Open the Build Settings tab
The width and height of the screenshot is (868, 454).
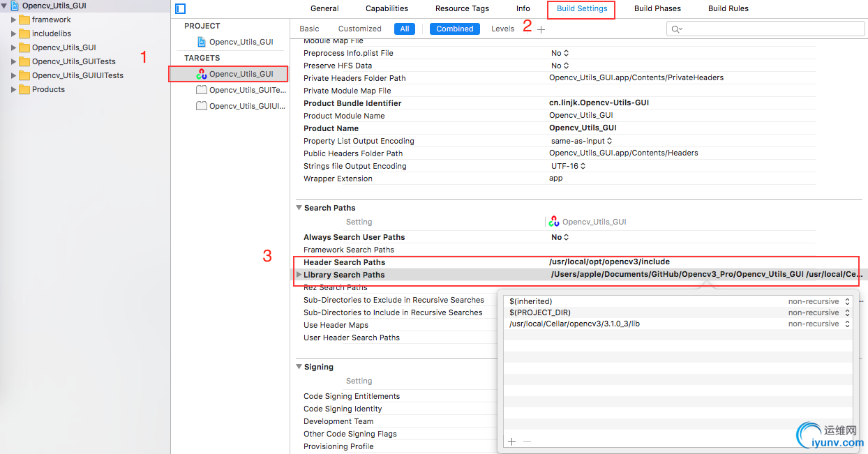tap(582, 8)
